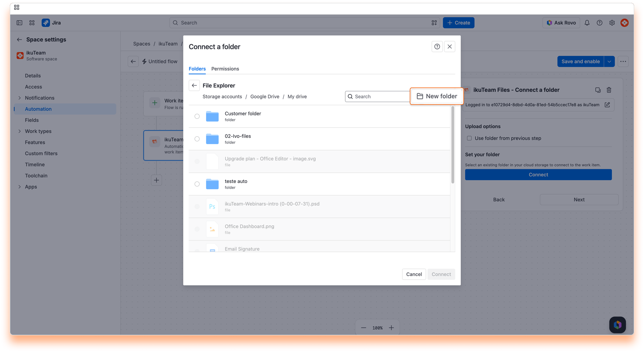Screen dimensions: 644x352
Task: Delete the ikuTeam Files step trash icon
Action: (x=609, y=90)
